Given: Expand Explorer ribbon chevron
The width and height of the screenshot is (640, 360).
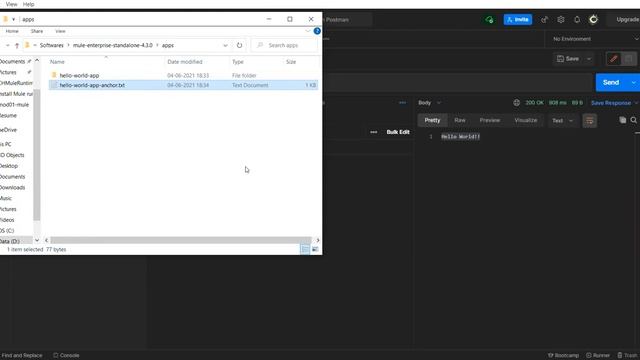Looking at the screenshot, I should tap(307, 31).
